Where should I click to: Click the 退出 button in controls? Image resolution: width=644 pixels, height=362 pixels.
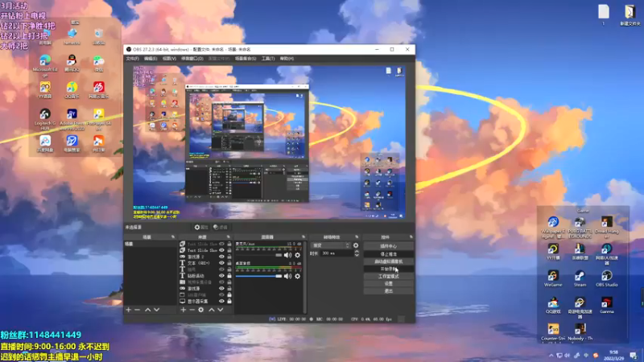[x=389, y=291]
